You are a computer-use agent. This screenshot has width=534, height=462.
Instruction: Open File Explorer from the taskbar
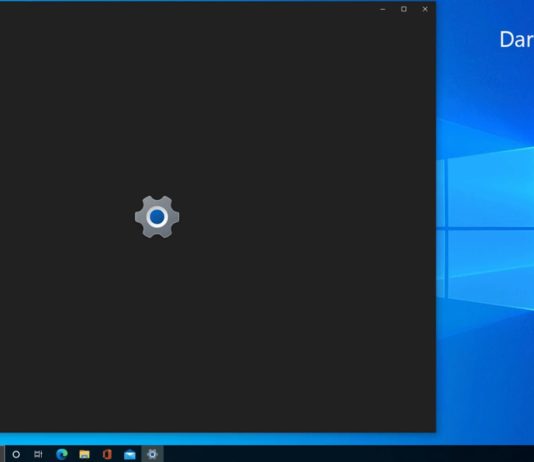(x=84, y=454)
